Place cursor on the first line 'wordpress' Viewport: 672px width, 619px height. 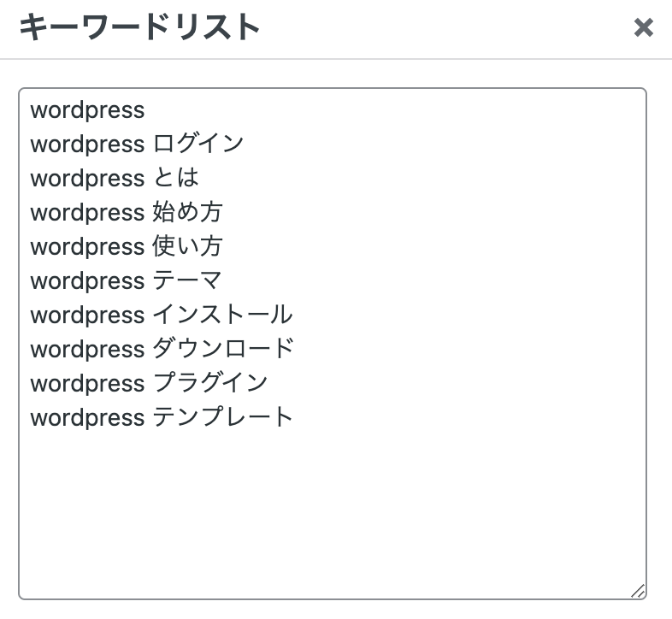(x=87, y=110)
